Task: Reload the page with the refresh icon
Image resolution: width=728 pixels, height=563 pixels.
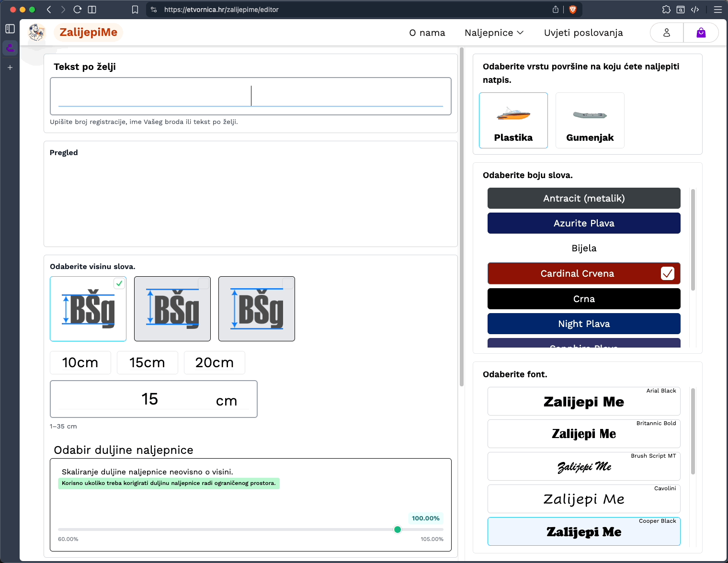Action: (x=78, y=10)
